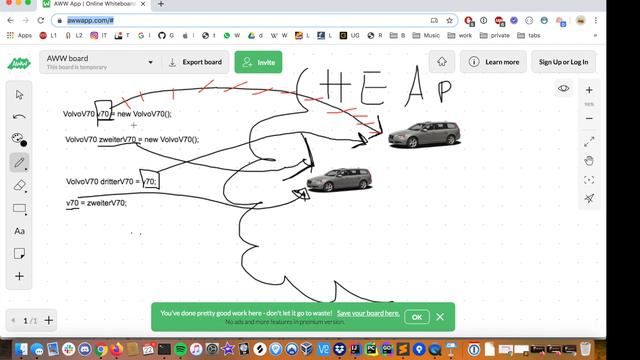
Task: Select the hand pan tool
Action: click(589, 160)
